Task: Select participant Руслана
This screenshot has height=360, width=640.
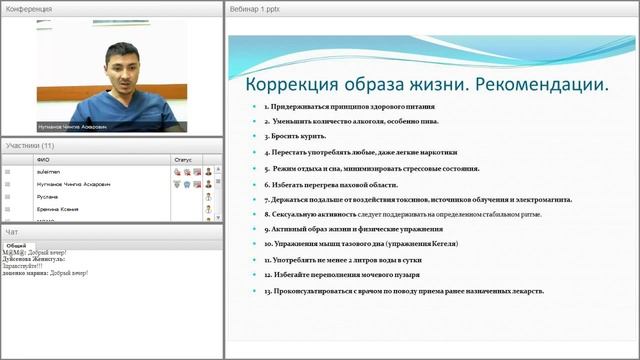Action: [x=47, y=197]
